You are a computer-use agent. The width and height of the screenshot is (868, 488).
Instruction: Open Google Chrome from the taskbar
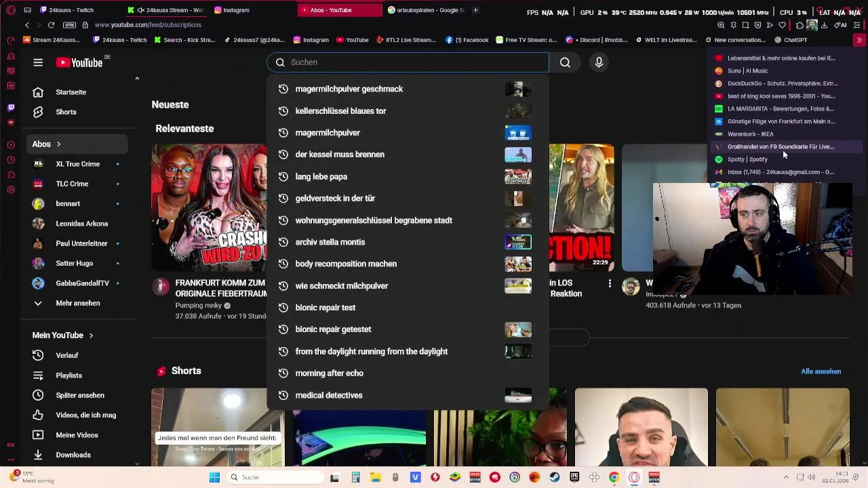point(614,477)
